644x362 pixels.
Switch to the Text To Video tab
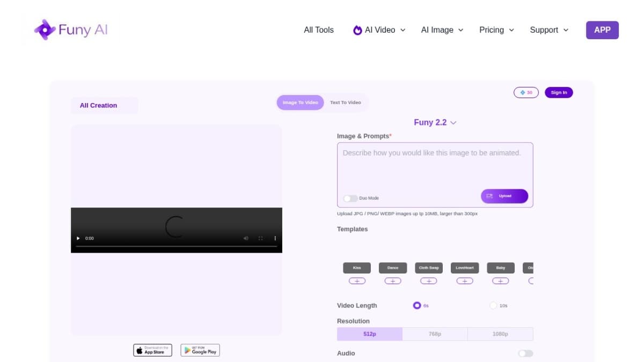coord(345,102)
